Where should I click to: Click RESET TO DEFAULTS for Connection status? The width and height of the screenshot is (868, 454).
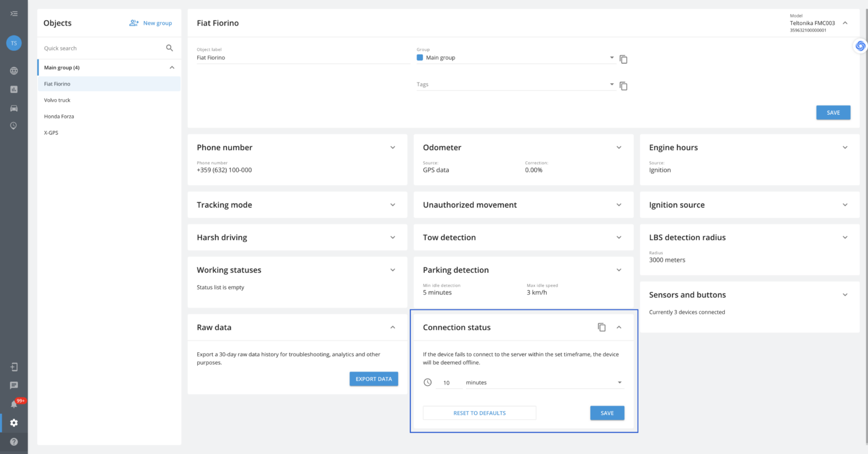click(x=479, y=412)
